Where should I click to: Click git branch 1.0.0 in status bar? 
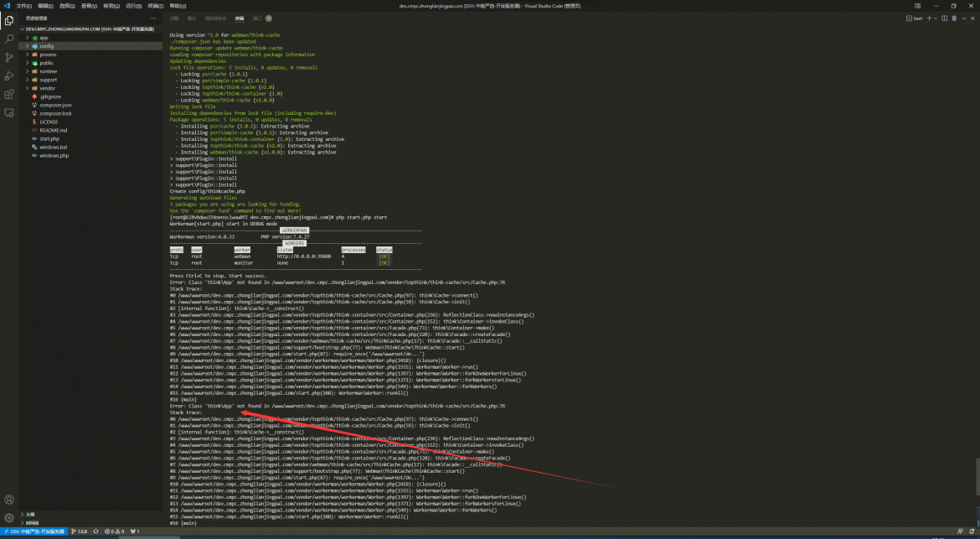[x=80, y=531]
